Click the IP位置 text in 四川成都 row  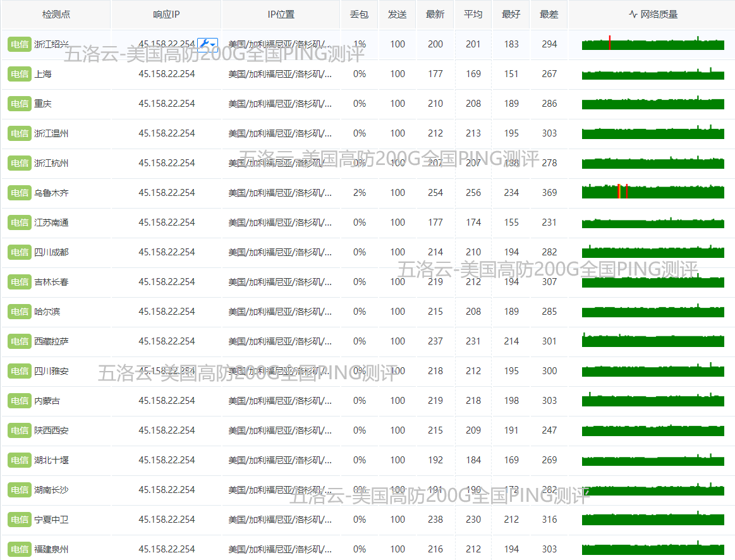pyautogui.click(x=280, y=252)
